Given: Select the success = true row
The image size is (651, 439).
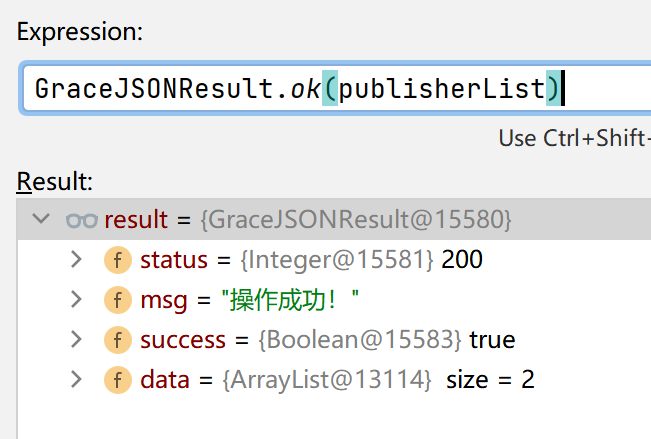Looking at the screenshot, I should pyautogui.click(x=327, y=340).
